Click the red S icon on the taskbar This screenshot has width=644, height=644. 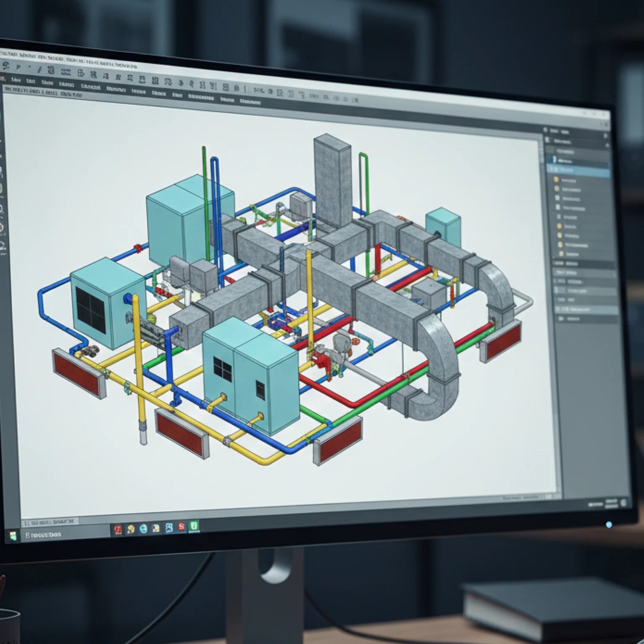click(181, 527)
